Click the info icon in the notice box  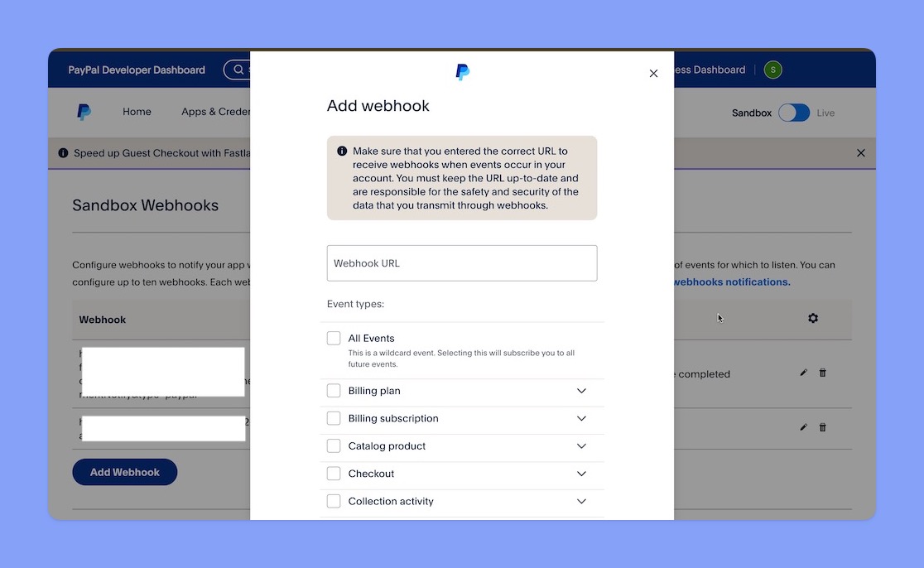pyautogui.click(x=342, y=151)
